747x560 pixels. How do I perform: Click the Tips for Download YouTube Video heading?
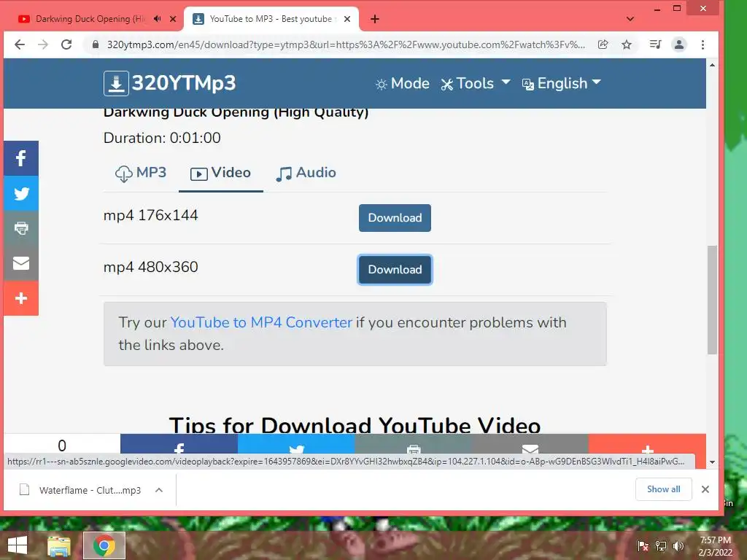point(355,425)
